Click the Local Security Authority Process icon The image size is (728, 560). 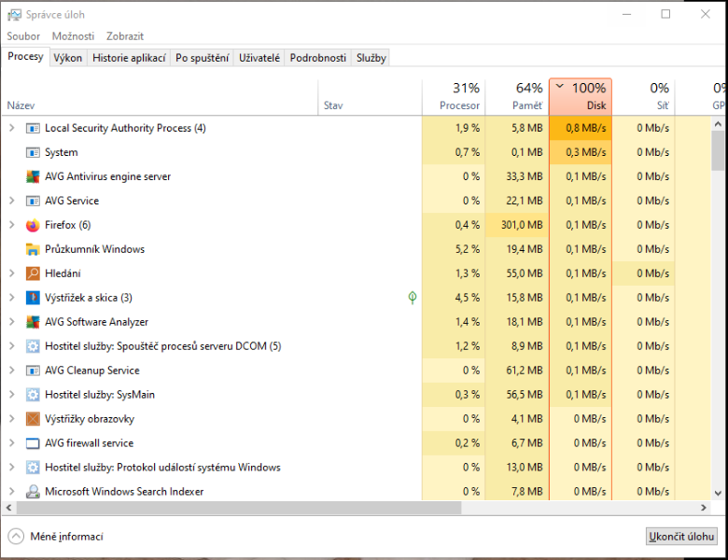[x=33, y=128]
